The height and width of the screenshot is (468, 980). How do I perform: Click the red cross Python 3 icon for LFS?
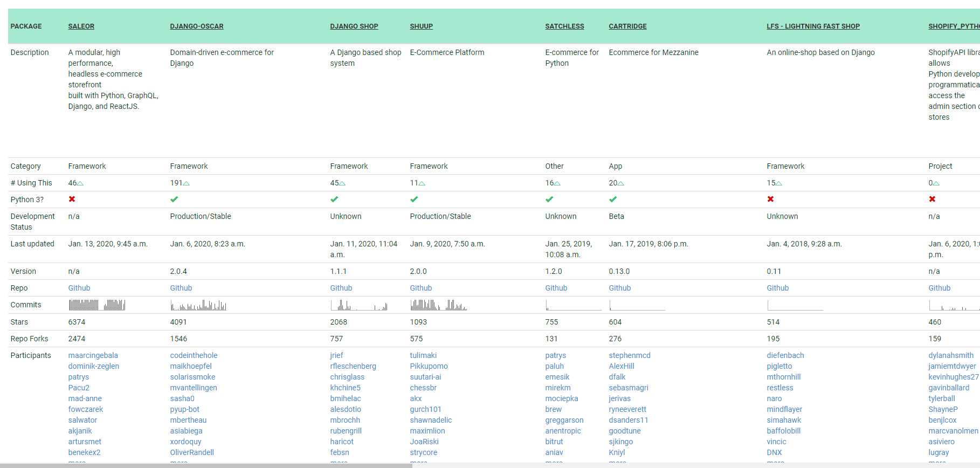tap(770, 199)
